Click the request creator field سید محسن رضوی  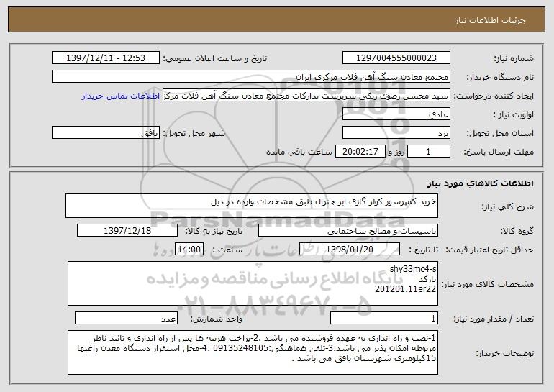pyautogui.click(x=306, y=96)
